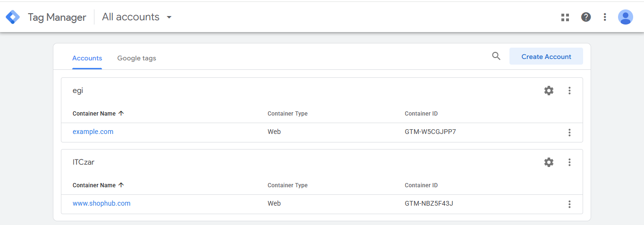Click the Create Account button

(546, 56)
